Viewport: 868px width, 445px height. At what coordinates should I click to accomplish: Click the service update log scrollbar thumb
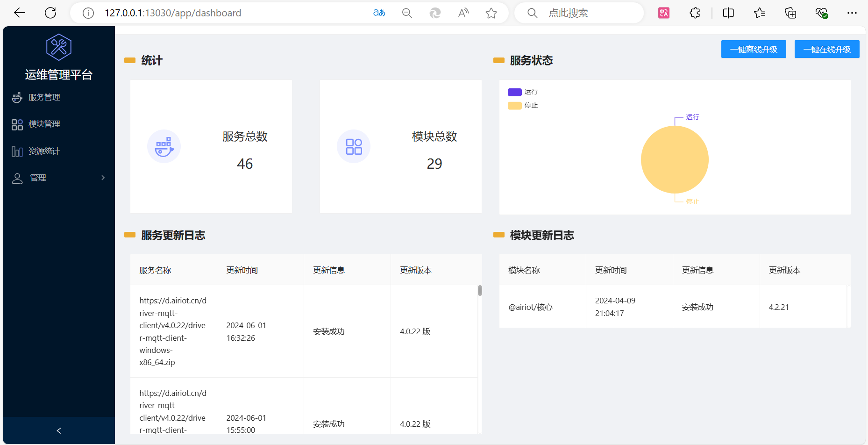[480, 291]
